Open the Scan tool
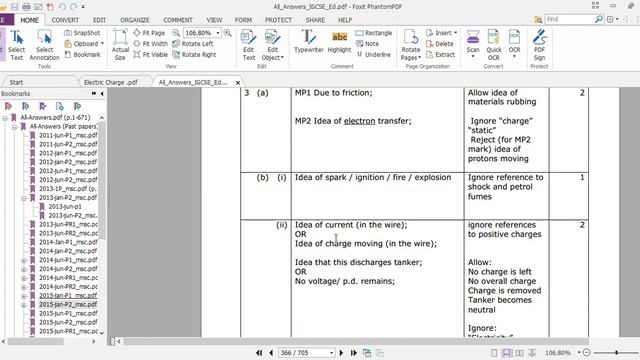 pyautogui.click(x=473, y=44)
